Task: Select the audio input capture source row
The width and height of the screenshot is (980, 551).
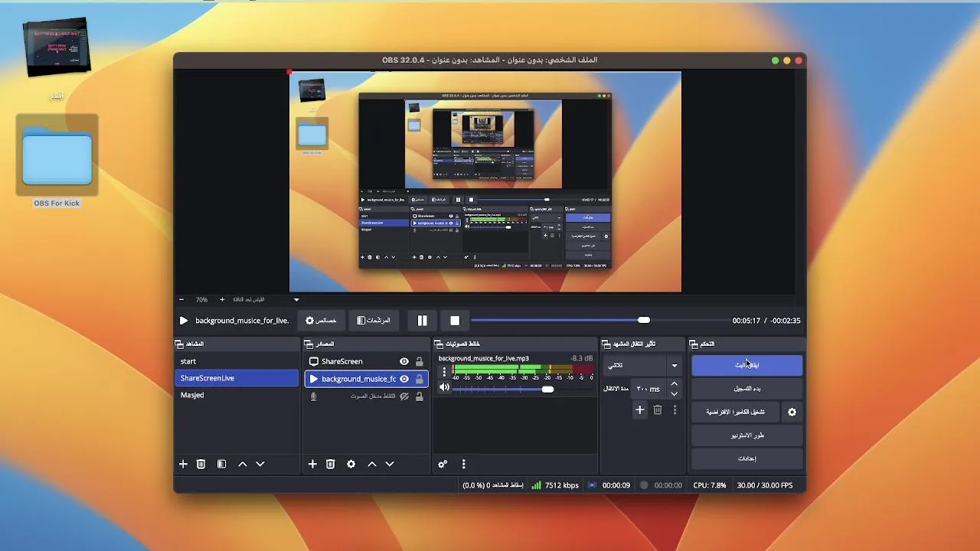Action: pyautogui.click(x=366, y=396)
